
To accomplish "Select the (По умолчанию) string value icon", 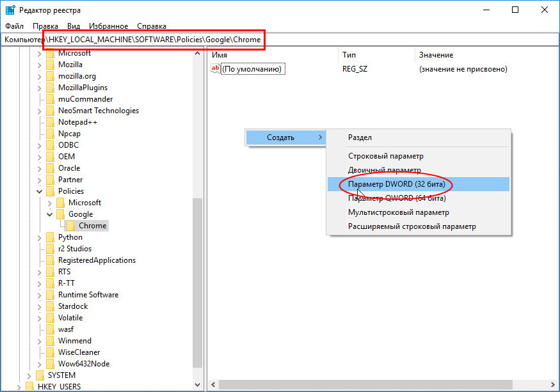I will 215,68.
